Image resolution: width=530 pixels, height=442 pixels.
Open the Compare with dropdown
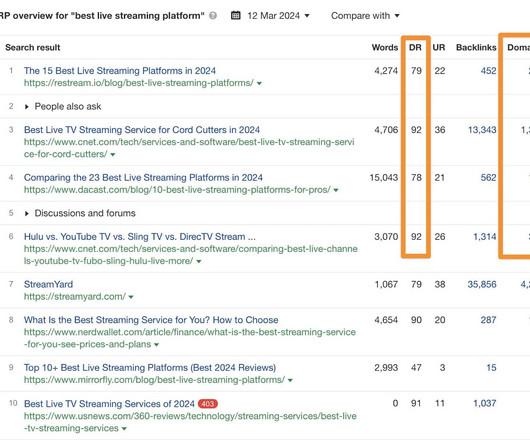click(365, 16)
